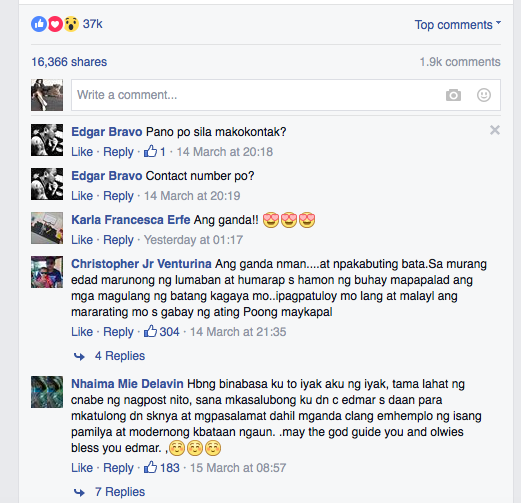Open Nhaima Mie Delavin's profile picture
The width and height of the screenshot is (521, 503).
tap(47, 392)
